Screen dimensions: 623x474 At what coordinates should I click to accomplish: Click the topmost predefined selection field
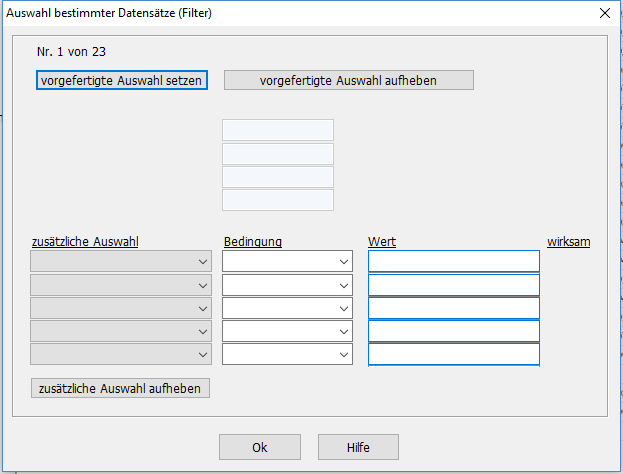277,130
